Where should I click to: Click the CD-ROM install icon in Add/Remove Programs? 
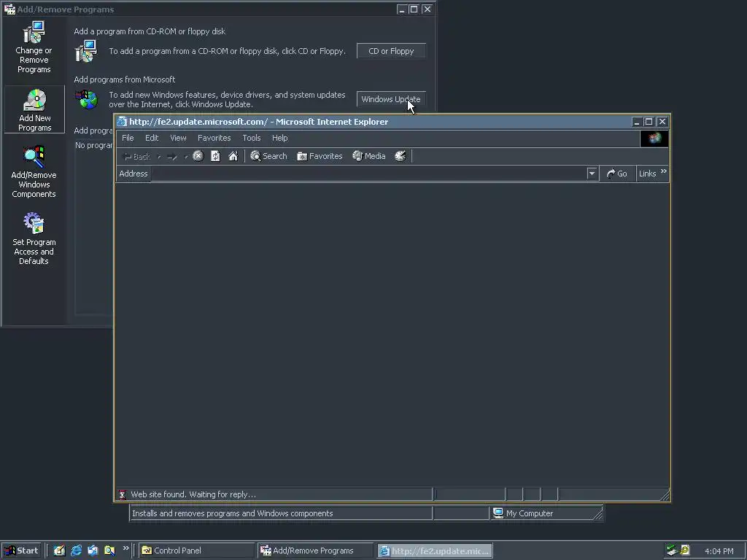click(86, 51)
